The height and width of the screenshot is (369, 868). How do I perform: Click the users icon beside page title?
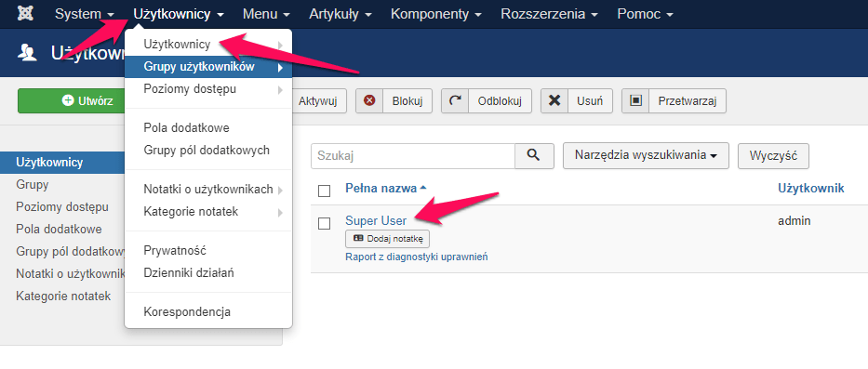point(27,53)
